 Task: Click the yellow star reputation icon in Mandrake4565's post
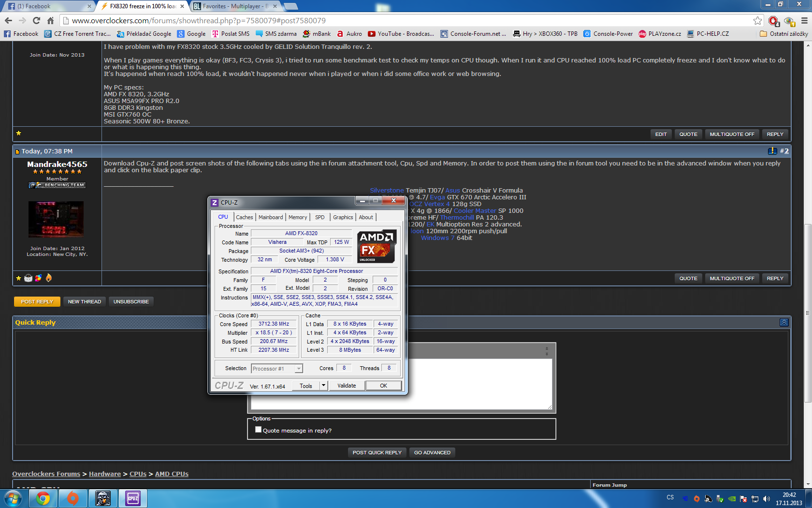18,278
